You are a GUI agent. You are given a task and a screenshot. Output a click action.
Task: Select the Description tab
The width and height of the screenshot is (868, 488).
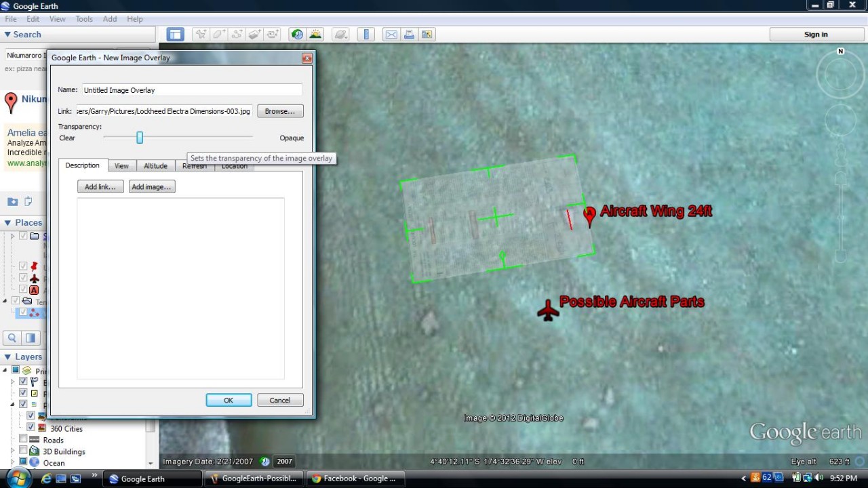pos(82,165)
